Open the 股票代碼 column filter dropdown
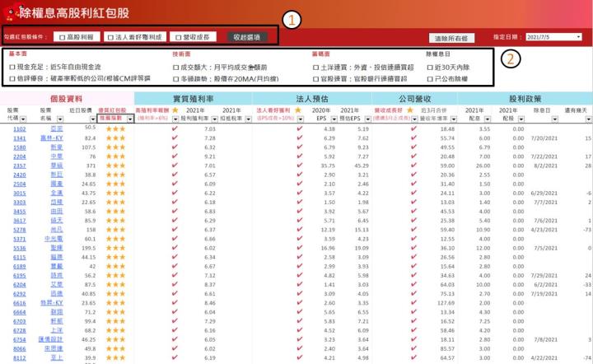 point(23,119)
